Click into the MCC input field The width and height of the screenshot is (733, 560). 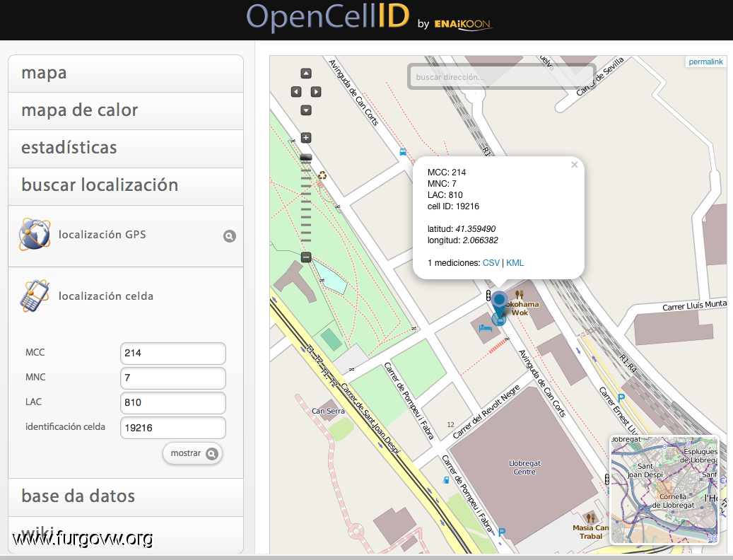pyautogui.click(x=173, y=354)
